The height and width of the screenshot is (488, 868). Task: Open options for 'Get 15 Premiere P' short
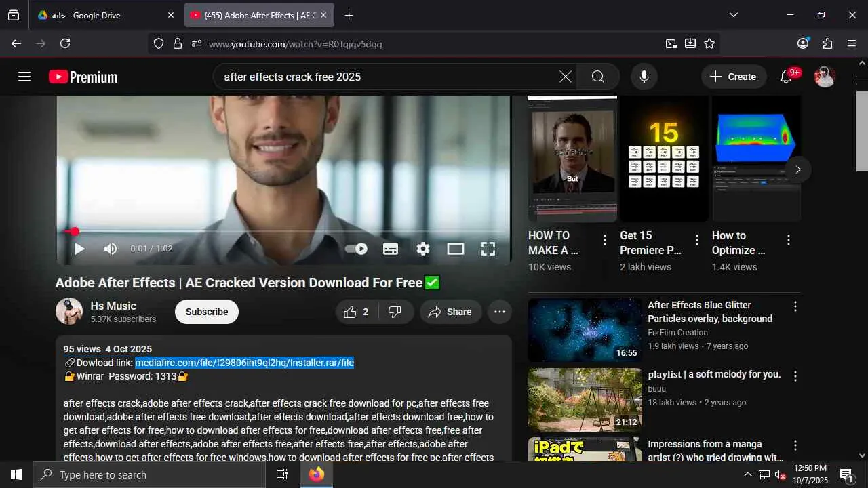[x=696, y=240]
